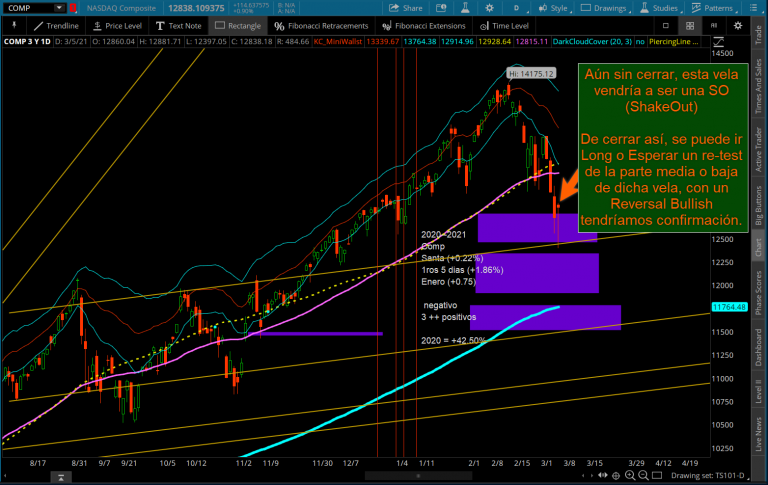Screen dimensions: 768x485
Task: Open the Times And Sales side tab
Action: (759, 86)
